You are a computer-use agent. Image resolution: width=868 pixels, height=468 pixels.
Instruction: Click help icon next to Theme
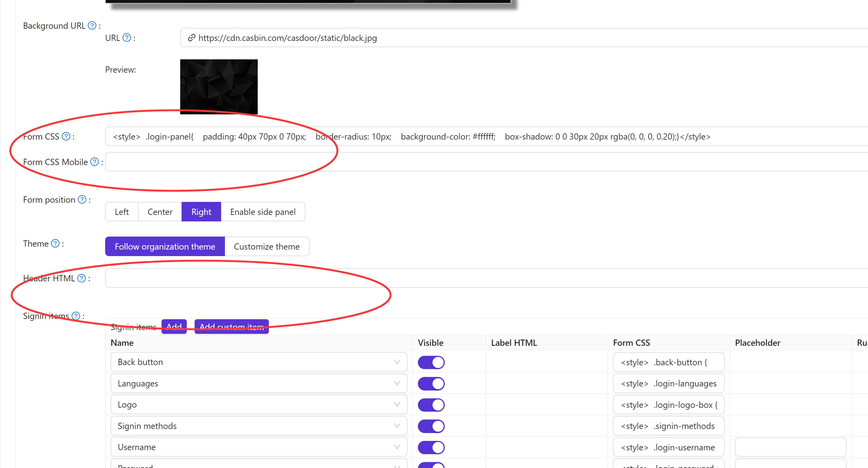pyautogui.click(x=55, y=244)
